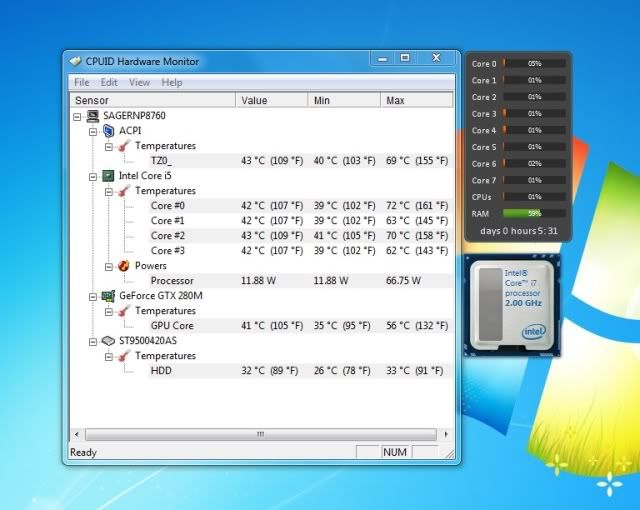Select the HDD temperature row
This screenshot has height=510, width=640.
pyautogui.click(x=300, y=371)
